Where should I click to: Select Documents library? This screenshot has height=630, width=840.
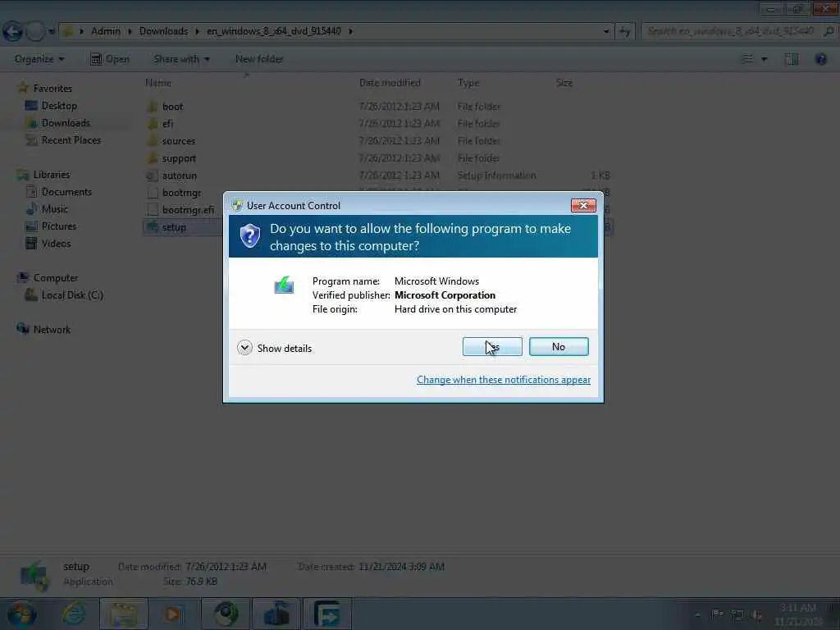pos(66,192)
